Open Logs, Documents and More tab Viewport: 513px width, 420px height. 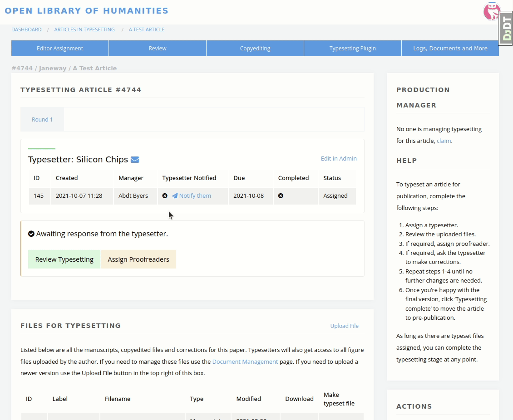pyautogui.click(x=450, y=49)
